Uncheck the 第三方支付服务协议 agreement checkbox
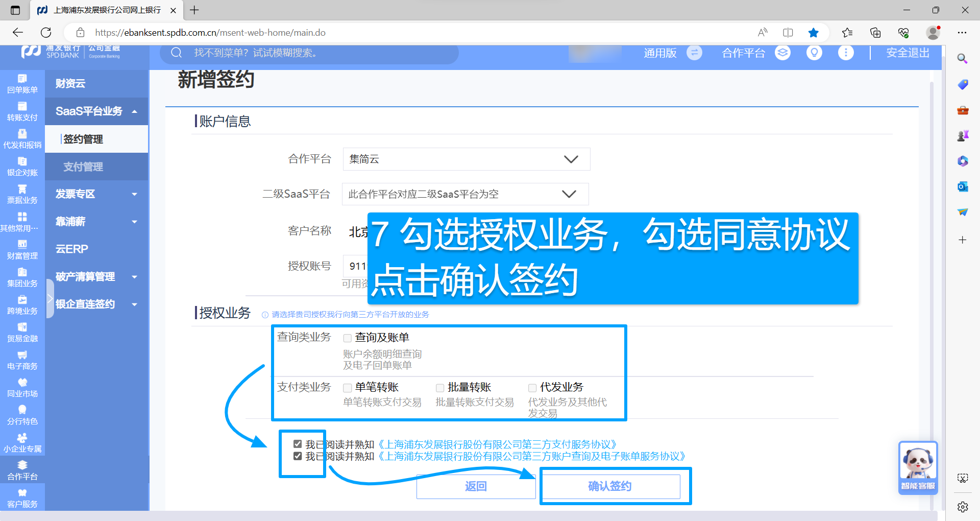980x521 pixels. point(298,444)
